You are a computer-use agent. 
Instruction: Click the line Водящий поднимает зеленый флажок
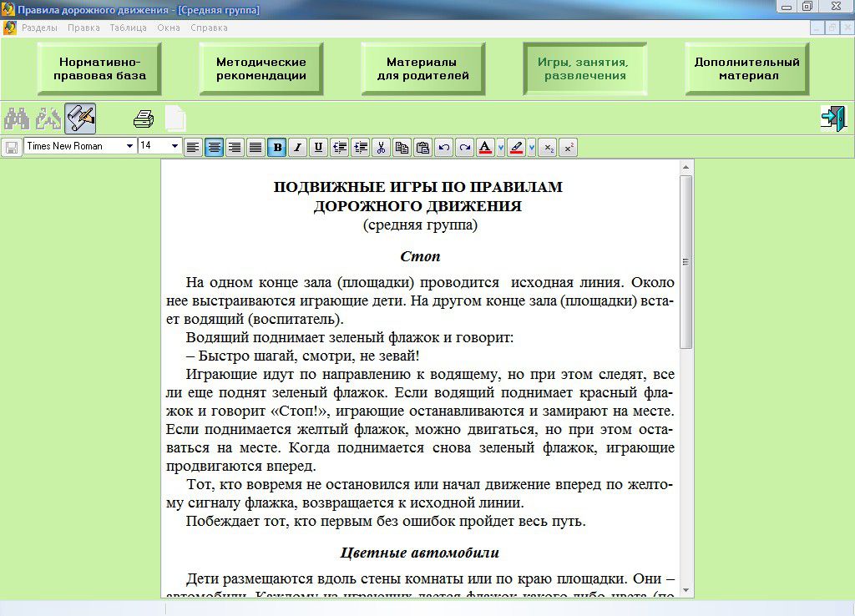[350, 337]
